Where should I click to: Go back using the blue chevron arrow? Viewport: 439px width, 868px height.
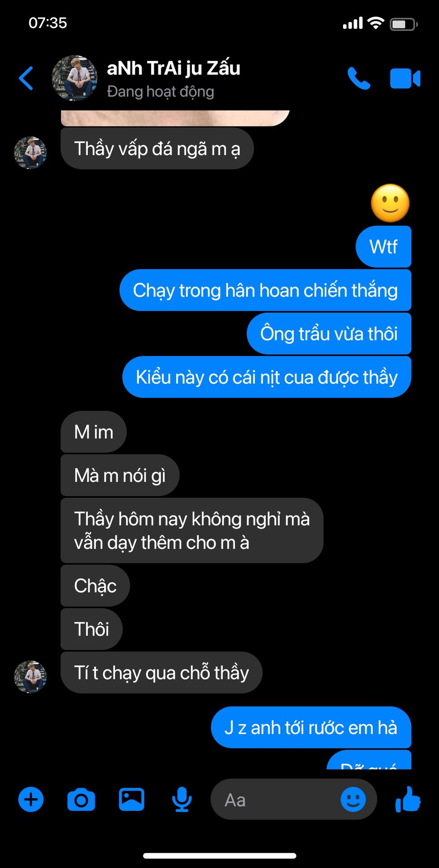coord(26,78)
